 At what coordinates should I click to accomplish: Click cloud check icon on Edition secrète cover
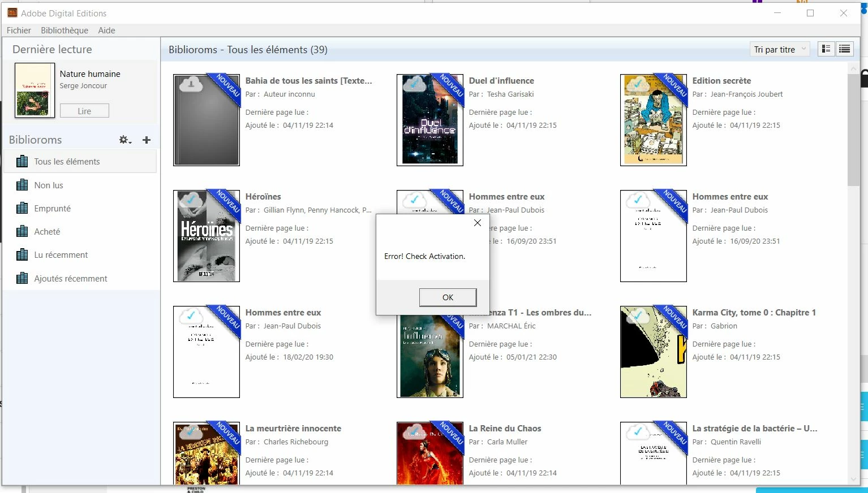(638, 84)
